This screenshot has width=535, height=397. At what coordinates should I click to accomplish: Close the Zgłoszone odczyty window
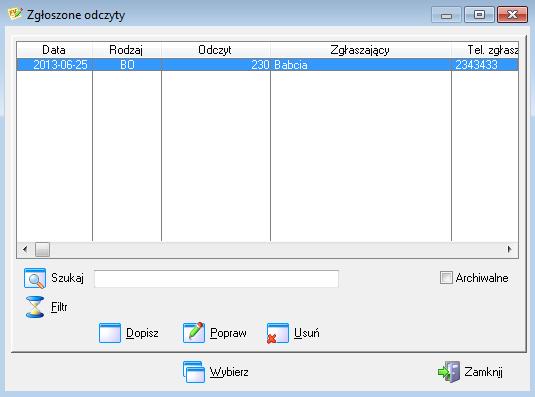point(512,15)
